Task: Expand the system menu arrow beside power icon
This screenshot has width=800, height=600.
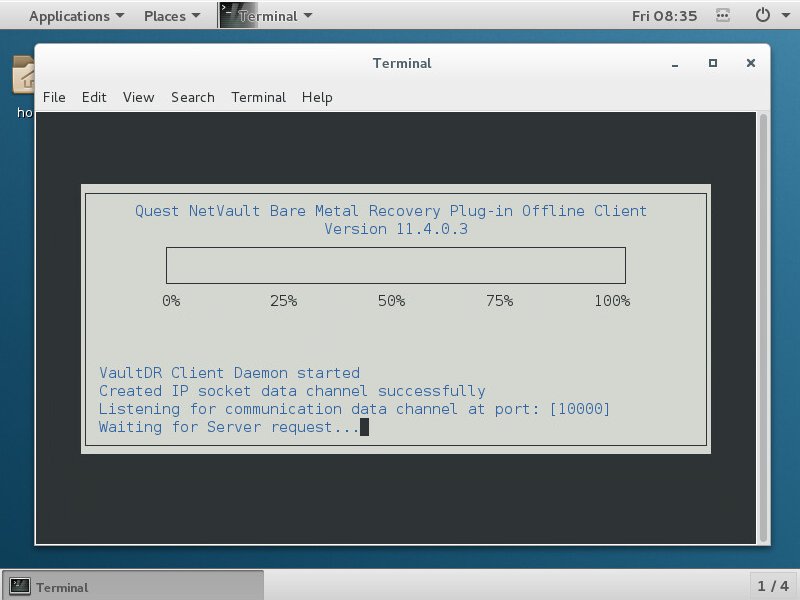Action: click(x=786, y=15)
